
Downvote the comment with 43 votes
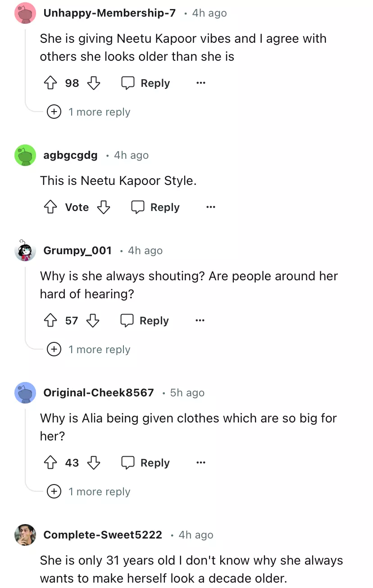(x=93, y=463)
